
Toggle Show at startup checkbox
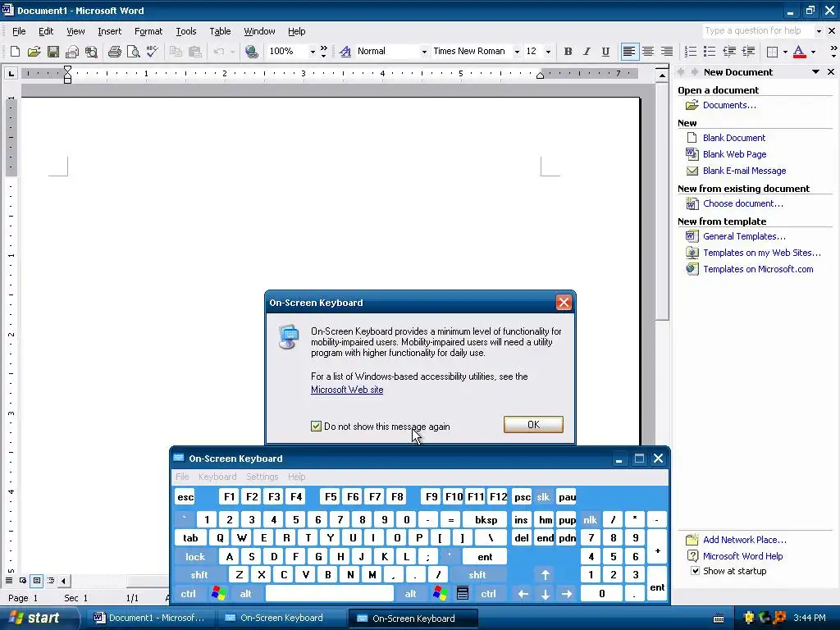(695, 571)
